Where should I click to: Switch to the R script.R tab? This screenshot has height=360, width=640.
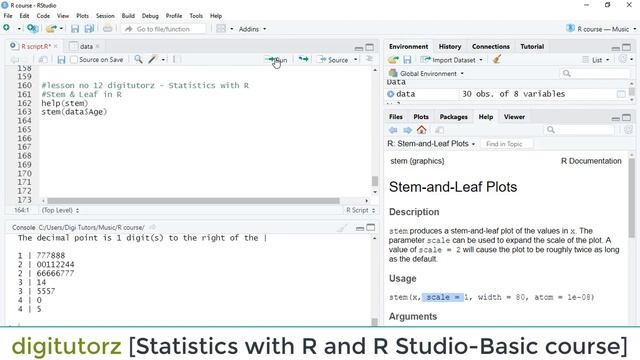click(x=36, y=47)
